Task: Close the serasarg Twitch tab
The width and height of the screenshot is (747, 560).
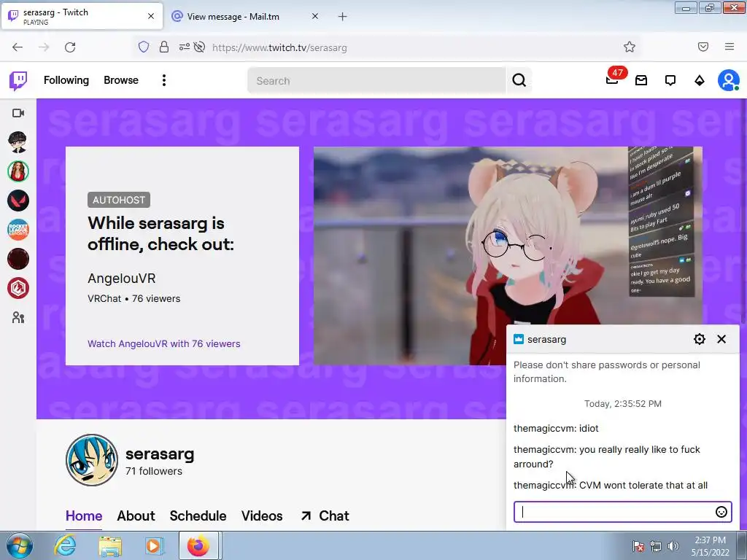Action: point(151,16)
